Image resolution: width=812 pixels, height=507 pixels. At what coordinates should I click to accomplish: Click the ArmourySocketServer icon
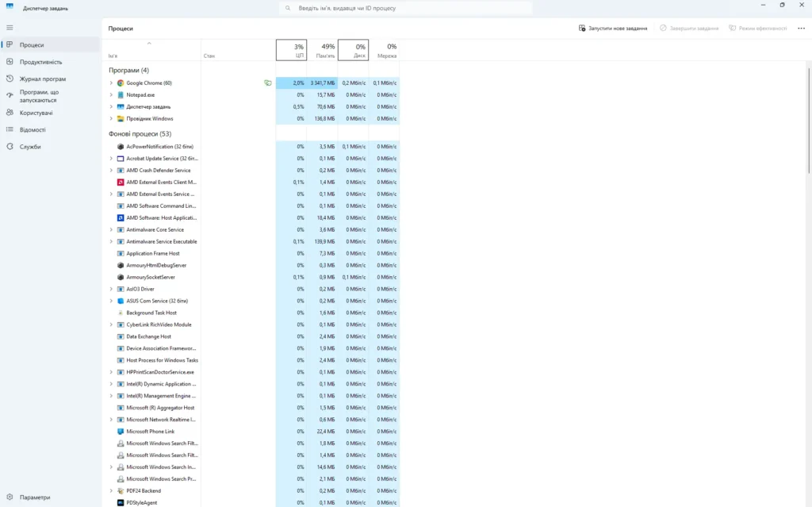click(121, 278)
